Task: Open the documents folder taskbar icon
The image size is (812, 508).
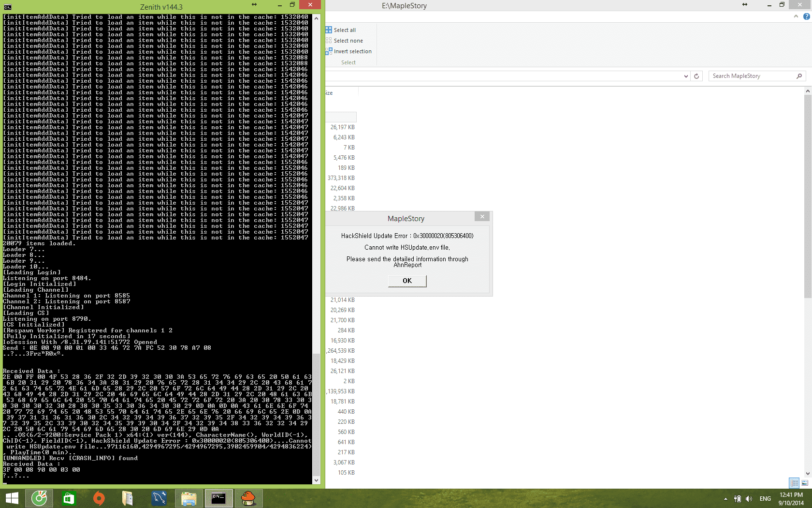Action: 128,498
